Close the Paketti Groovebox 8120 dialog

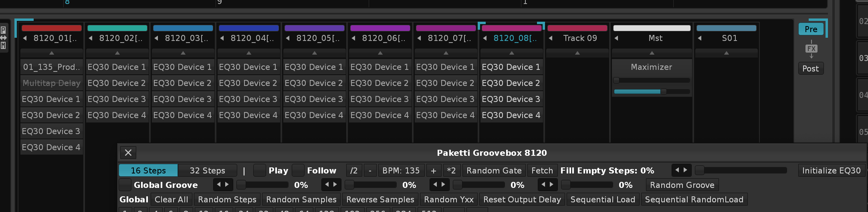[x=128, y=153]
